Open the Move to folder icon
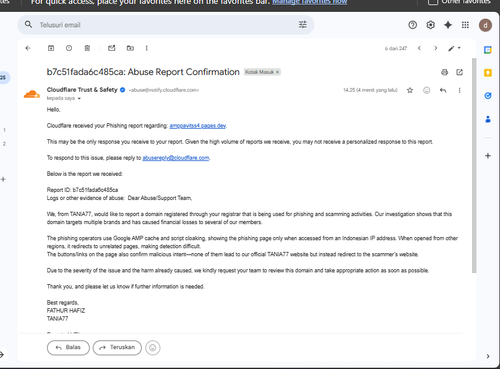The width and height of the screenshot is (500, 369). coord(130,48)
